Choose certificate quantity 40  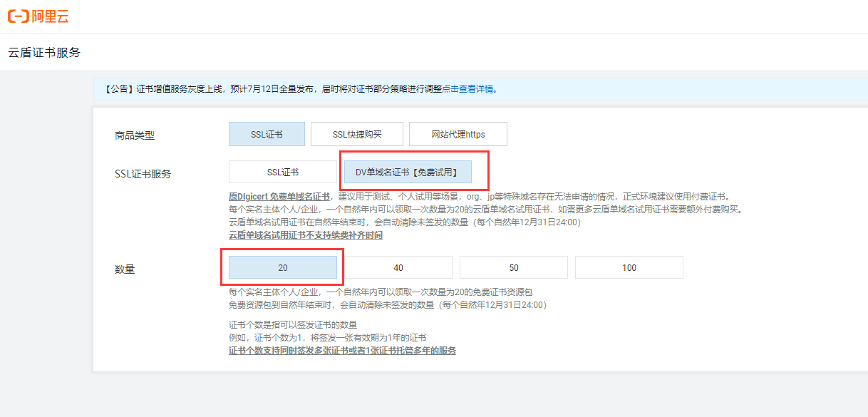[x=398, y=267]
